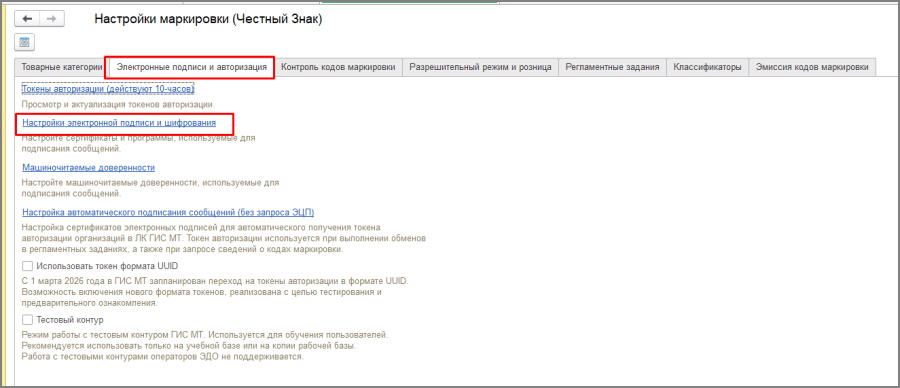Click the UUID token transition description paragraph

[215, 292]
